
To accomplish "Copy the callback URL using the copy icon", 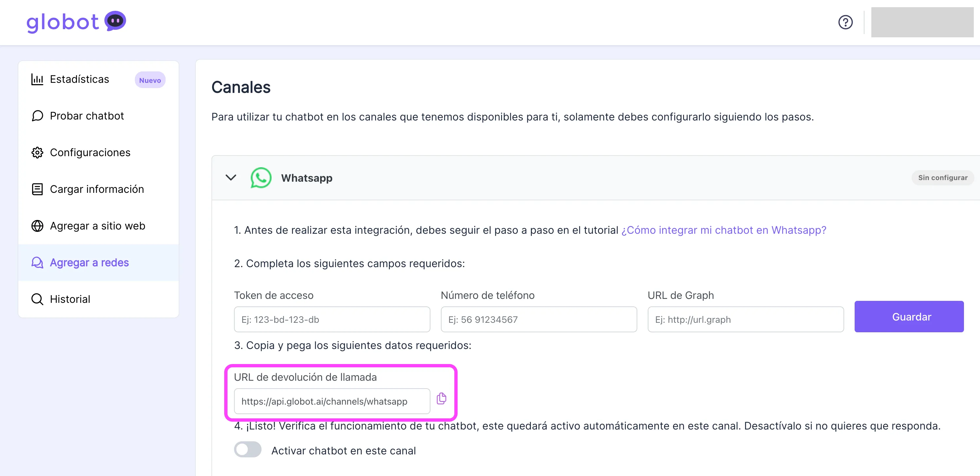I will [441, 399].
